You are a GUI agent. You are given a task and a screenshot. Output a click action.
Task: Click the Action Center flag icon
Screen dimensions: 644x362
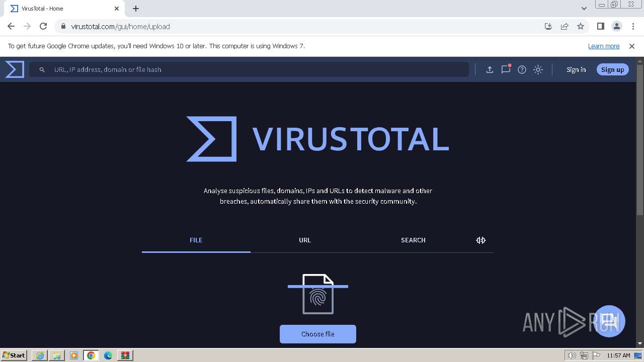click(596, 355)
